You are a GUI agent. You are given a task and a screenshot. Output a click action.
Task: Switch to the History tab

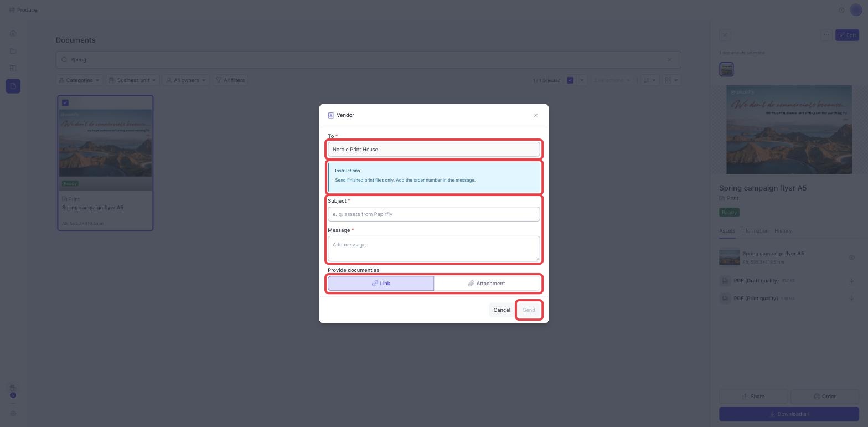click(x=783, y=231)
